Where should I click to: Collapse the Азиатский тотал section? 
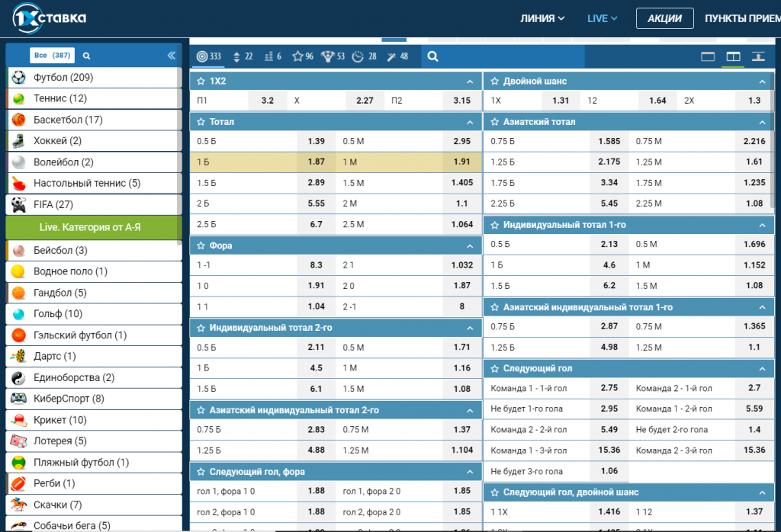tap(761, 122)
